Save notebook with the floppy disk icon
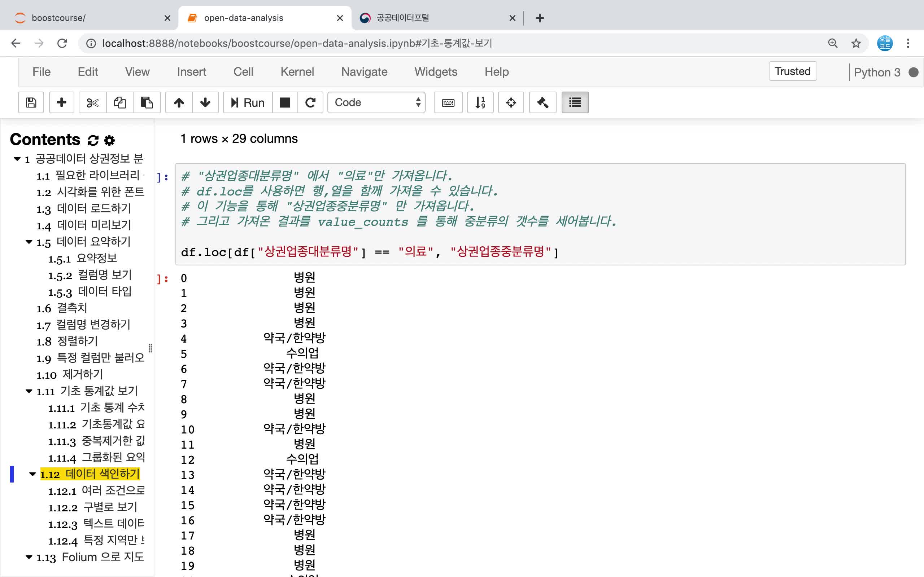 tap(31, 102)
